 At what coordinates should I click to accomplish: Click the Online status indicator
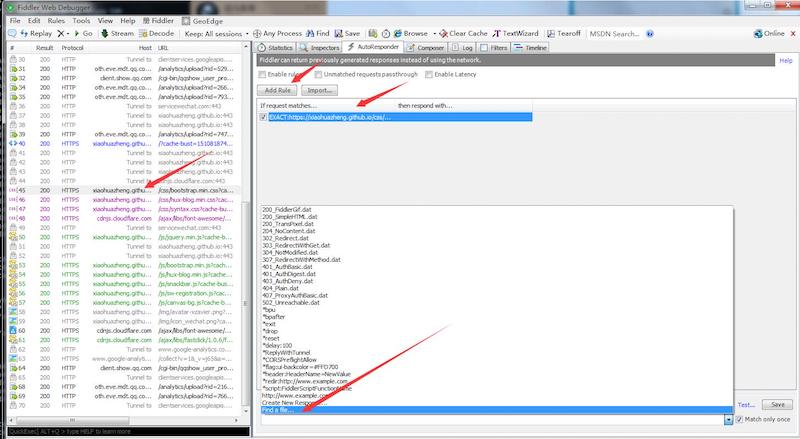click(x=769, y=33)
